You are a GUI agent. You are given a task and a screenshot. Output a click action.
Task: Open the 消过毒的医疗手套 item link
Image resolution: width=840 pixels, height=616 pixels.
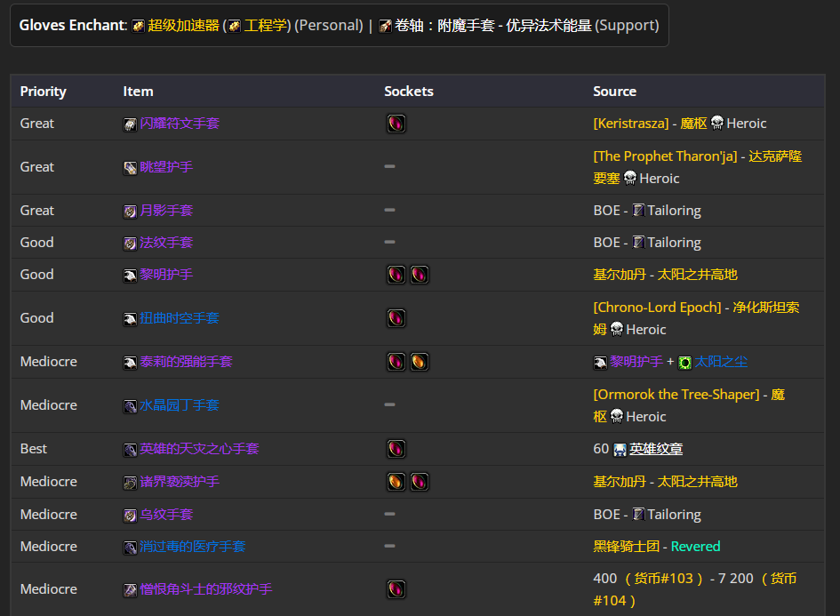[192, 547]
